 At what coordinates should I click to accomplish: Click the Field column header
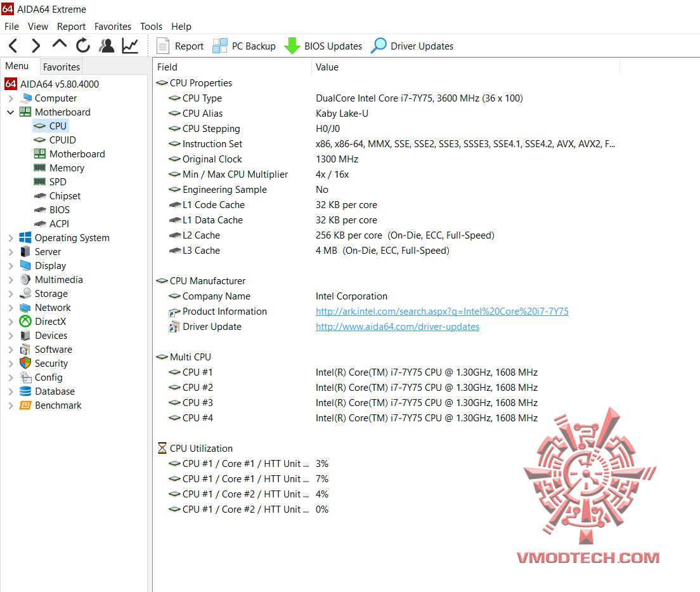tap(232, 67)
